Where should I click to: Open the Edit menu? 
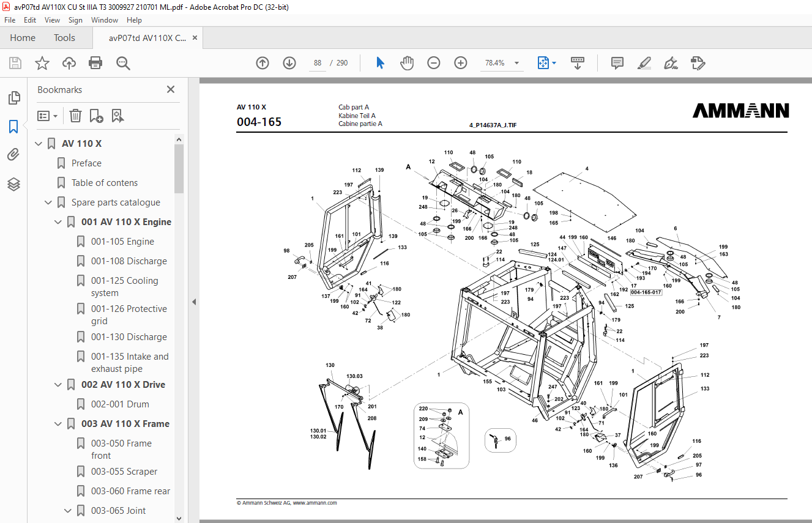pyautogui.click(x=30, y=20)
